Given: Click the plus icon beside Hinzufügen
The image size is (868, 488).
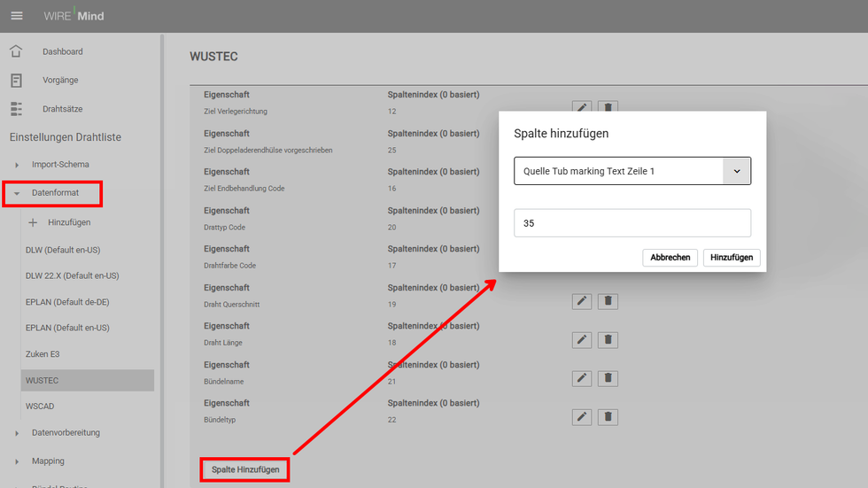Looking at the screenshot, I should pyautogui.click(x=33, y=222).
